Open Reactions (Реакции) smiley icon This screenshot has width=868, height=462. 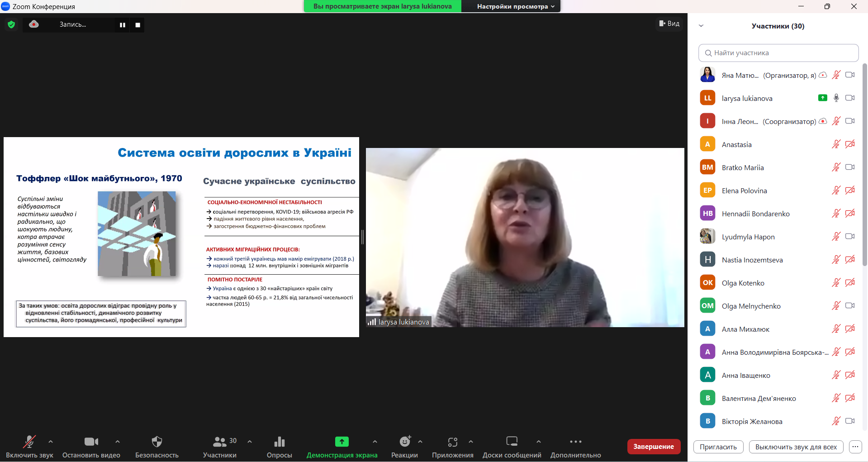[404, 442]
